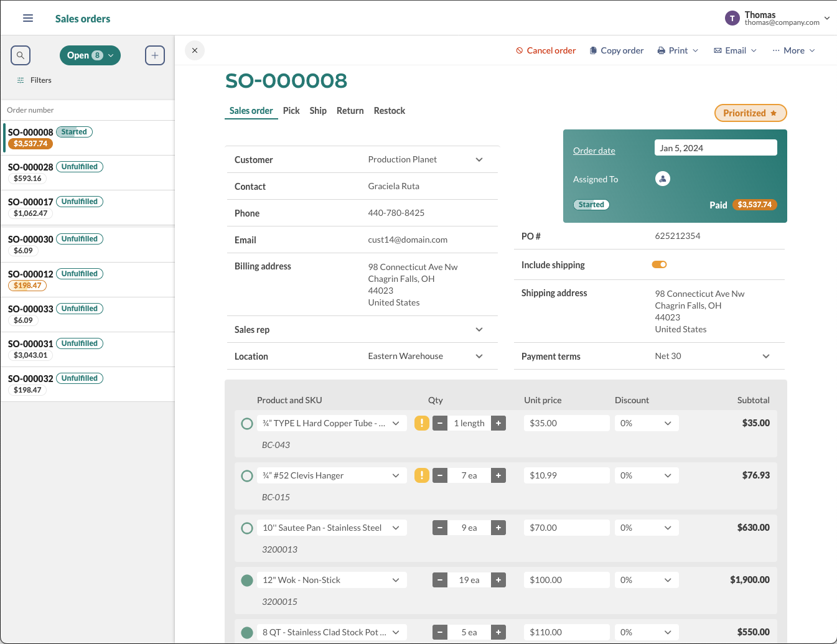This screenshot has width=837, height=644.
Task: Open the hamburger navigation menu
Action: pos(28,19)
